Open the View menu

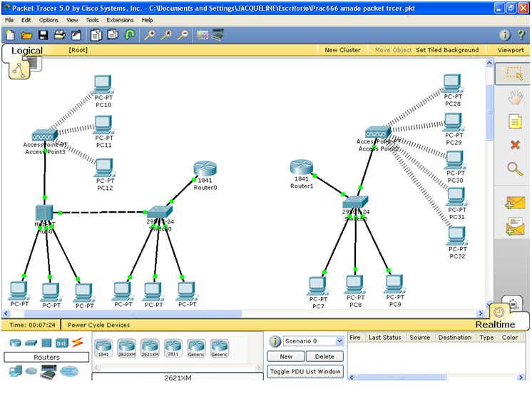[72, 20]
